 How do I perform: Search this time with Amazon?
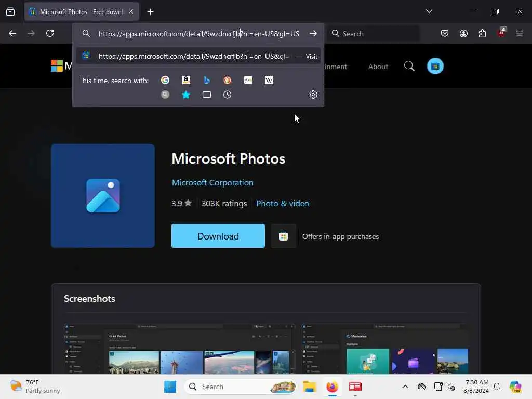click(x=186, y=80)
